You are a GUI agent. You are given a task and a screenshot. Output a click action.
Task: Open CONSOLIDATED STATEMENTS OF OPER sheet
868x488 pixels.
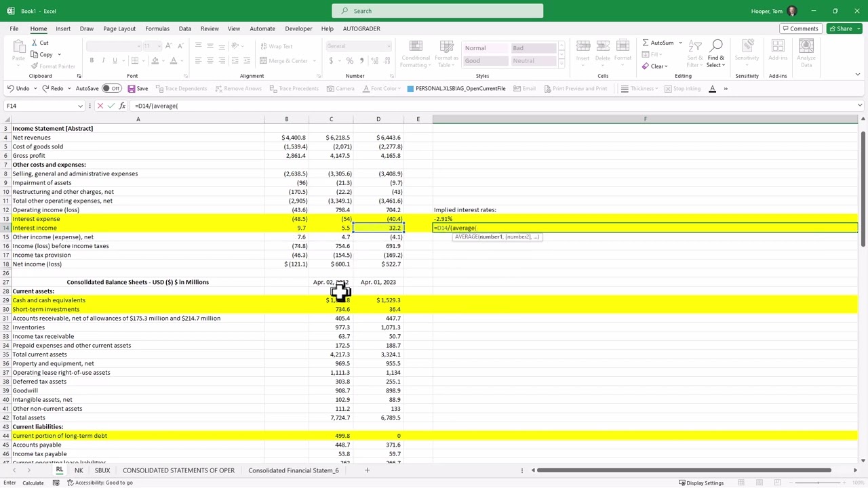(178, 470)
